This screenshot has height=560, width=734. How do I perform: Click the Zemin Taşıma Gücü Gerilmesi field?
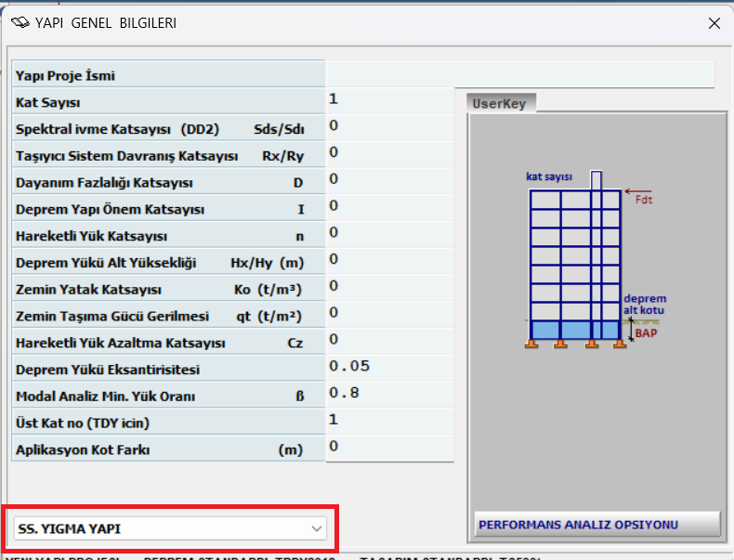(x=389, y=315)
